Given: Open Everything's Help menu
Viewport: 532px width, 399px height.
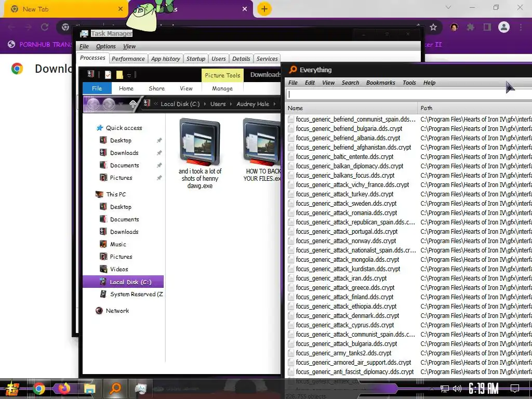Looking at the screenshot, I should point(429,83).
